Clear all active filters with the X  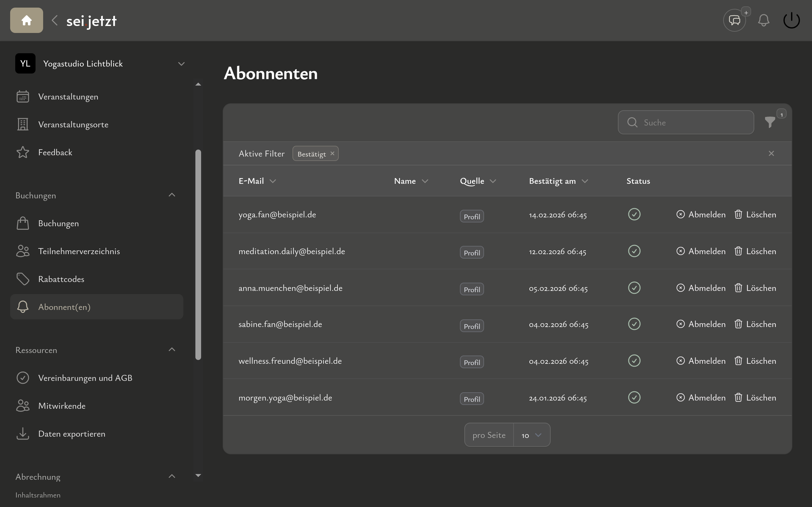(x=771, y=154)
